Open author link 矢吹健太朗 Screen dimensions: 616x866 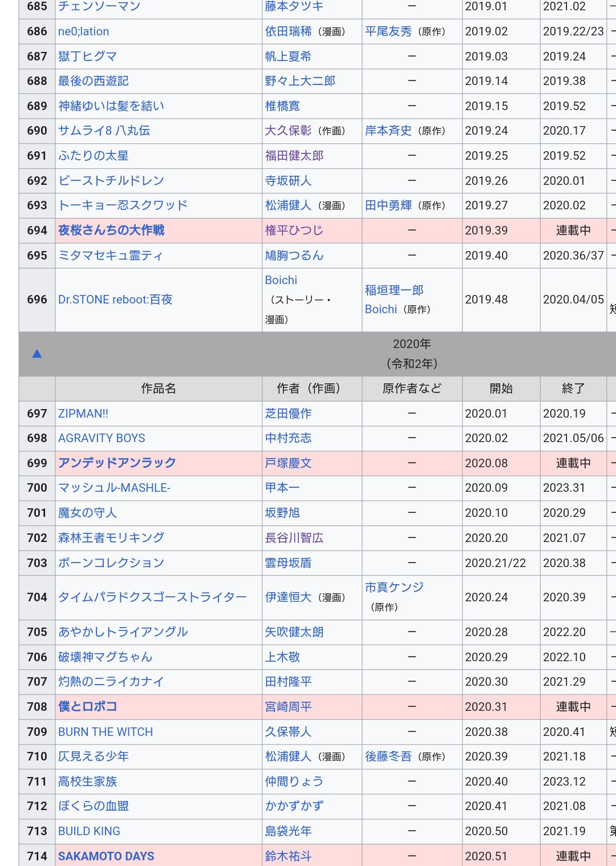point(294,632)
